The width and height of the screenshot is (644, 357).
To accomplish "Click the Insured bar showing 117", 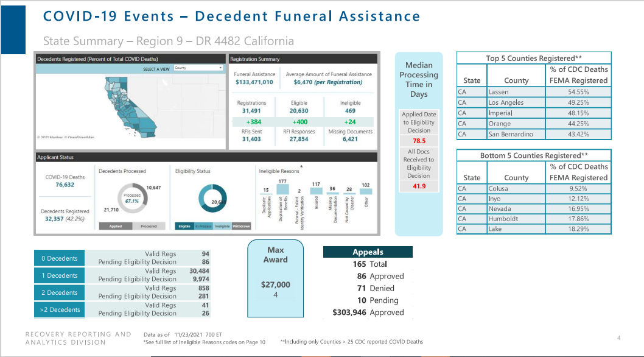I will pos(316,191).
